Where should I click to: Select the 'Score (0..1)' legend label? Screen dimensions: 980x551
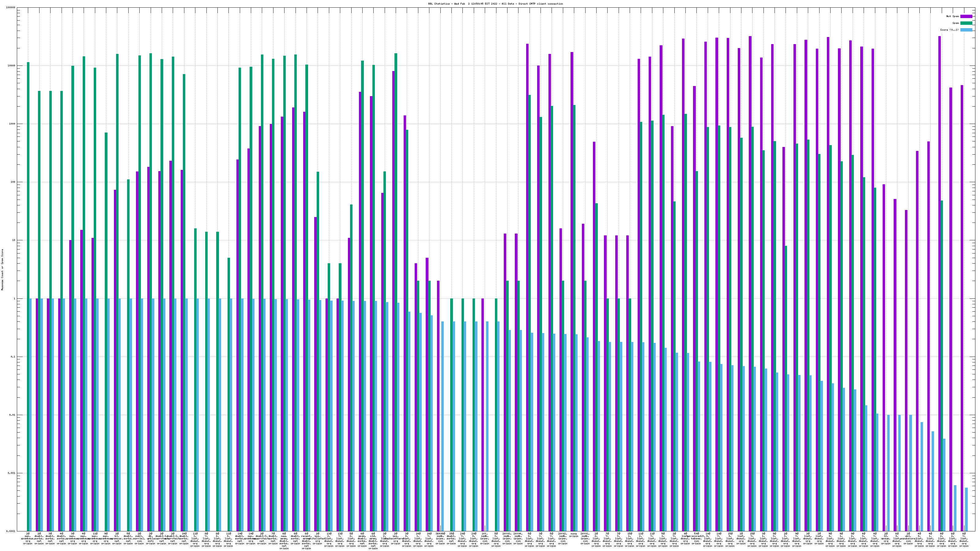[949, 30]
